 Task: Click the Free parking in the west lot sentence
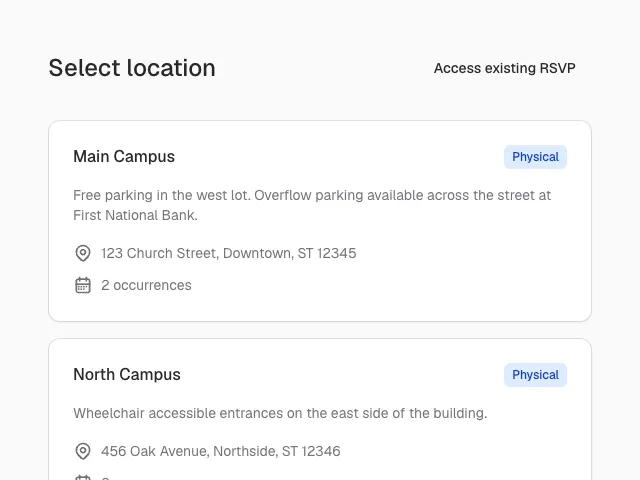tap(162, 196)
